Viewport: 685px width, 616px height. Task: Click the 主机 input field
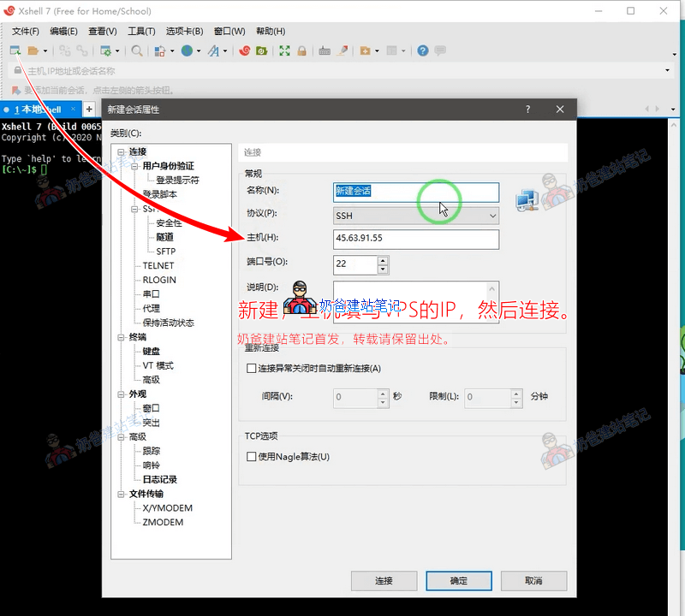coord(415,240)
